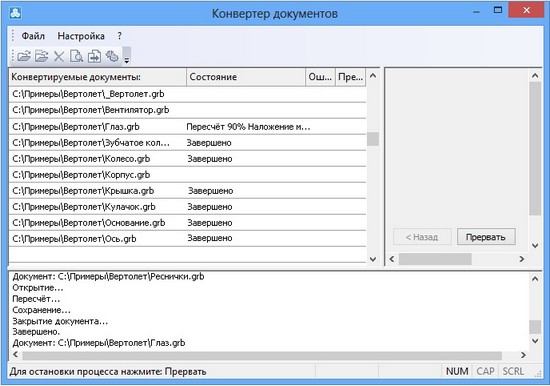Click the right panel horizontal scroll right arrow
This screenshot has height=386, width=550.
[x=521, y=259]
